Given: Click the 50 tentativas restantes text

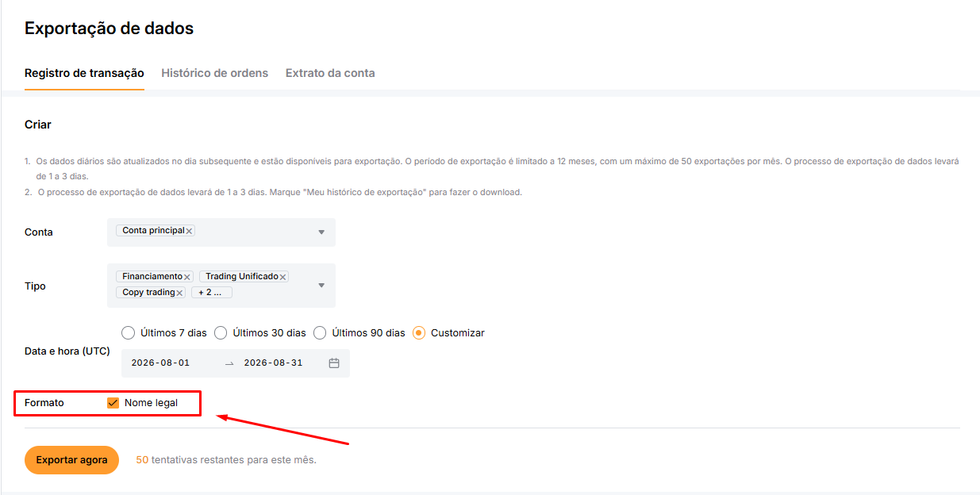Looking at the screenshot, I should [x=226, y=460].
